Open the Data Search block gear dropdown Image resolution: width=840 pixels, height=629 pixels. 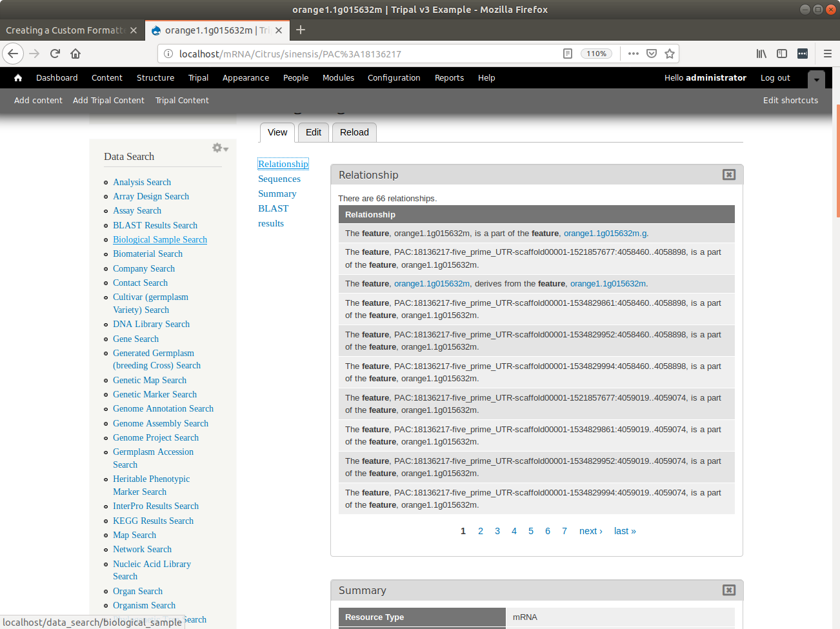coord(220,148)
